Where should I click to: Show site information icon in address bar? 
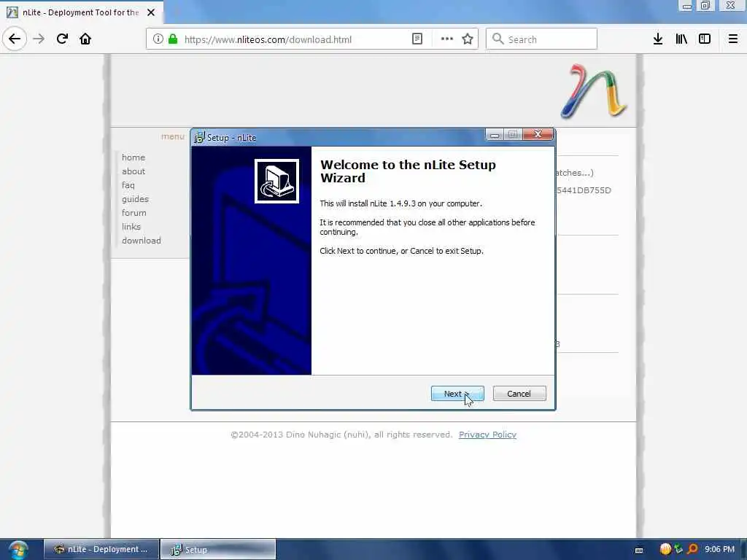point(158,39)
